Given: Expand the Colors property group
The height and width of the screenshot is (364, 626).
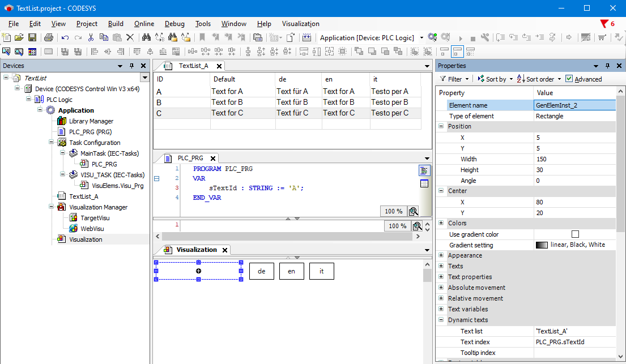Looking at the screenshot, I should 441,223.
